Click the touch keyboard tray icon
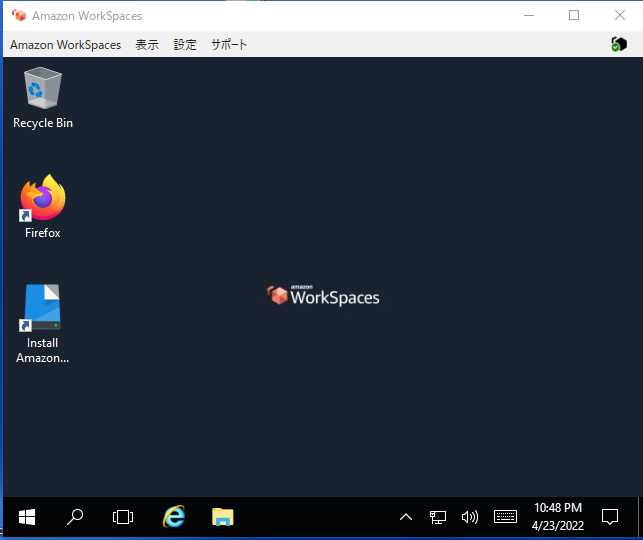 click(x=505, y=517)
